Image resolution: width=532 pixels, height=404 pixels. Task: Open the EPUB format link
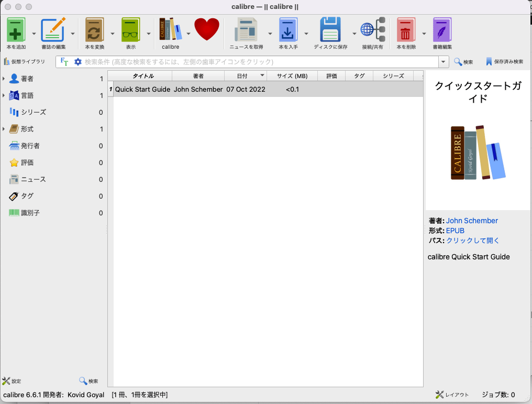coord(455,231)
